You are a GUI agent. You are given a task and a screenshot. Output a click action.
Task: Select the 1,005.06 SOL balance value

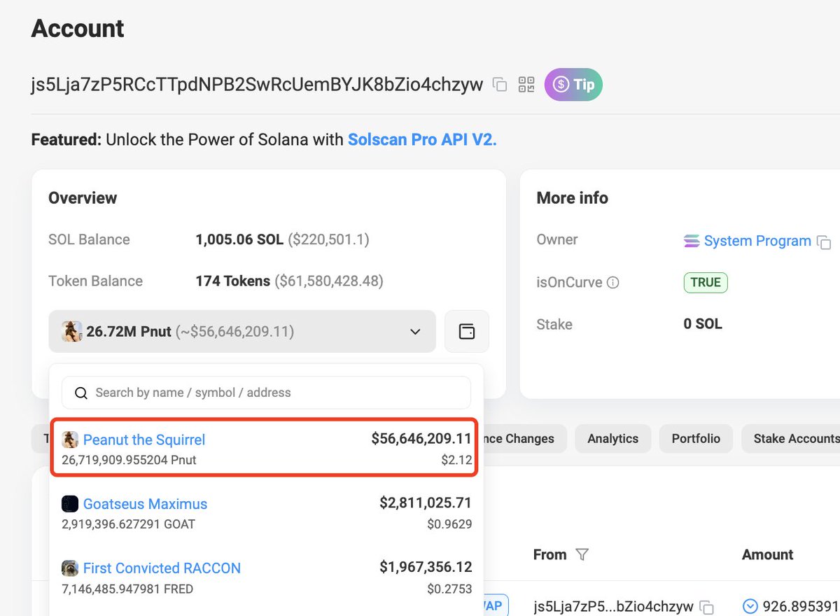(x=239, y=239)
